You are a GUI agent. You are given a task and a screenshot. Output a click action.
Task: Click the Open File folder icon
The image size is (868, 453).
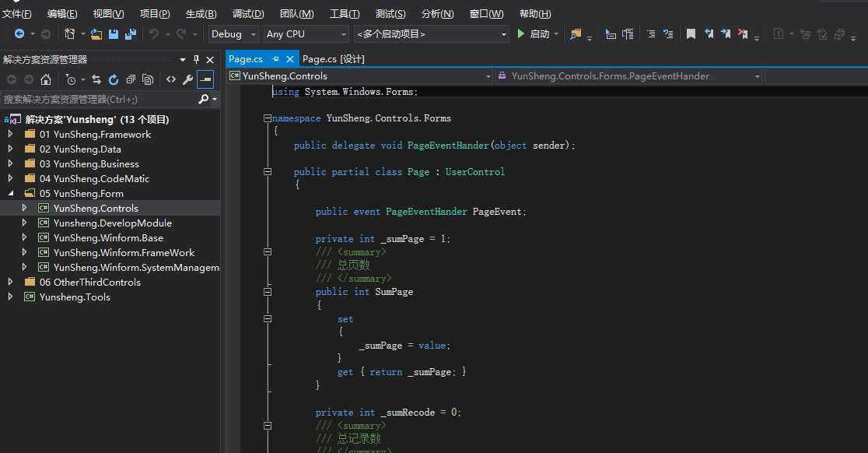tap(96, 34)
